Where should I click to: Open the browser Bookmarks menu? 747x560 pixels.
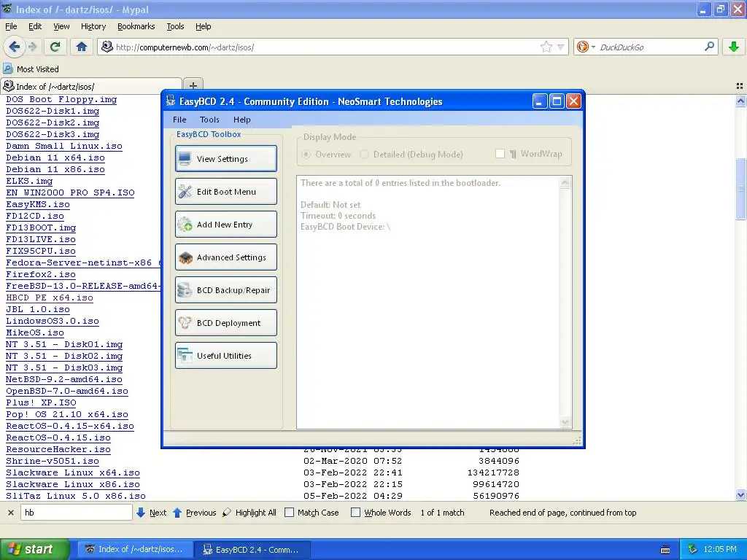[136, 26]
